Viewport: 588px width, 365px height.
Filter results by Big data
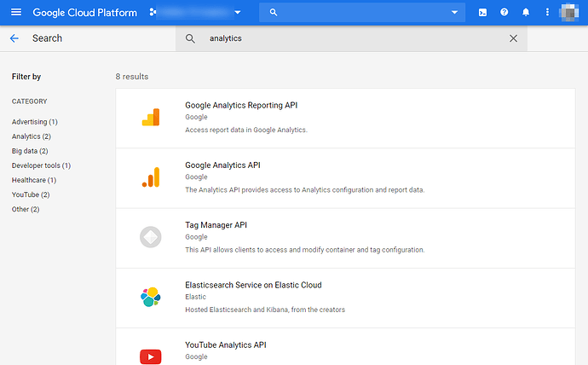29,151
